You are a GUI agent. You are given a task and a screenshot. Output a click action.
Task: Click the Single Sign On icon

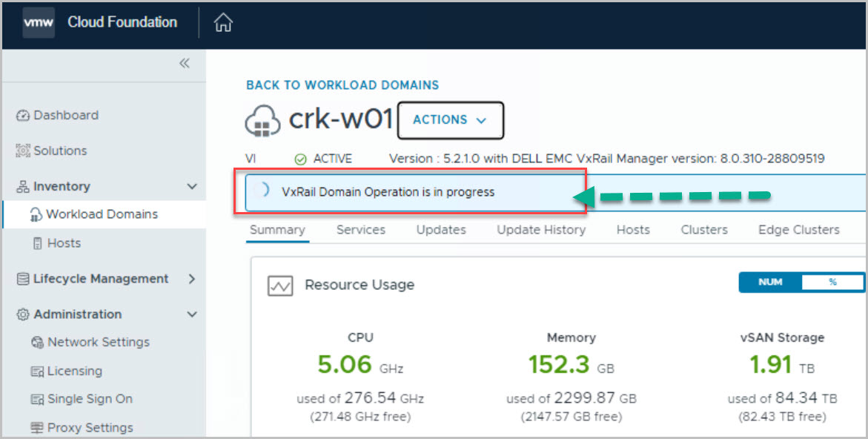tap(37, 399)
